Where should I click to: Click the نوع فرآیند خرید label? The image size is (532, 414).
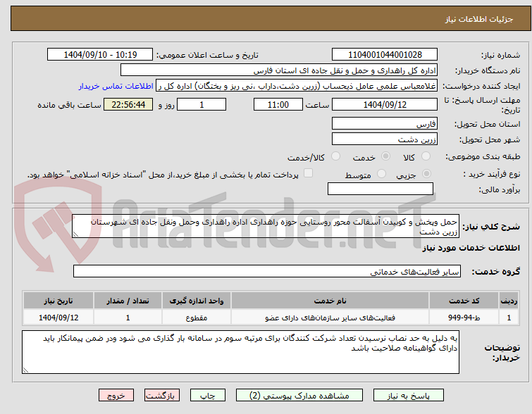tap(492, 175)
